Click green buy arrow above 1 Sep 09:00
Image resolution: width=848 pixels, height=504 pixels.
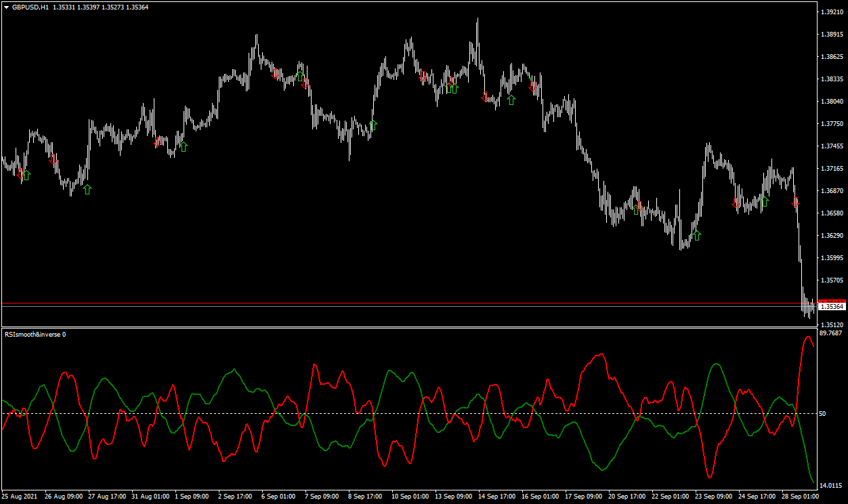(x=183, y=146)
